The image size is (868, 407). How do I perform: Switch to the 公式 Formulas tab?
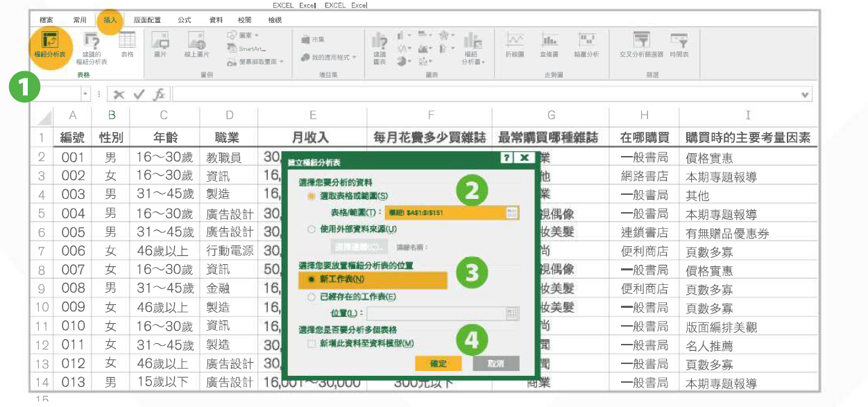pos(185,20)
